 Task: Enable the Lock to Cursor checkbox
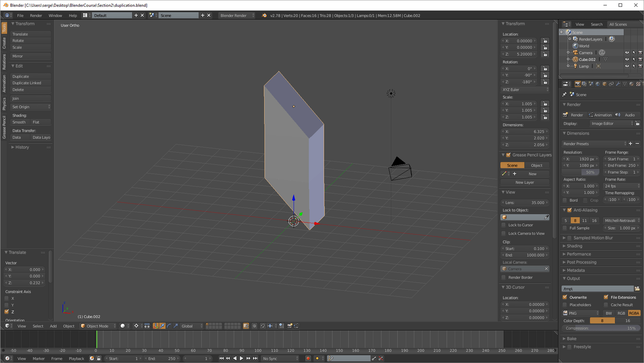[x=504, y=225]
